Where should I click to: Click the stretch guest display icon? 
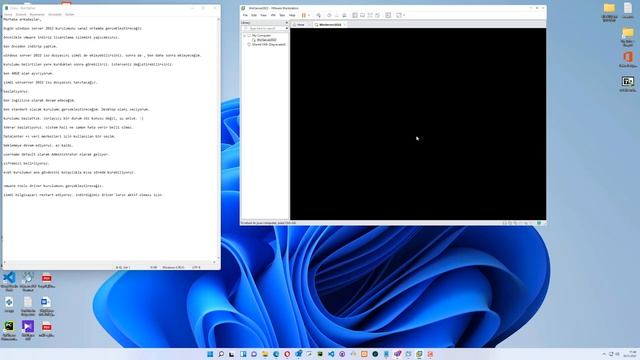399,15
